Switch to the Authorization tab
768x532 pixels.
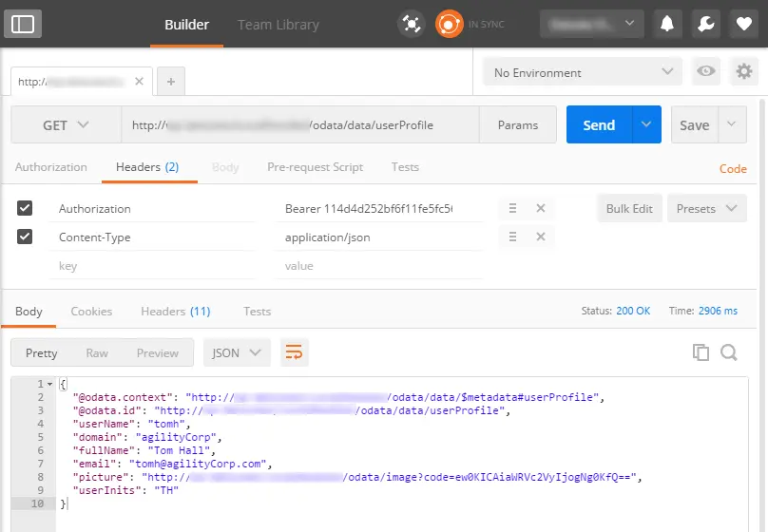pyautogui.click(x=51, y=167)
